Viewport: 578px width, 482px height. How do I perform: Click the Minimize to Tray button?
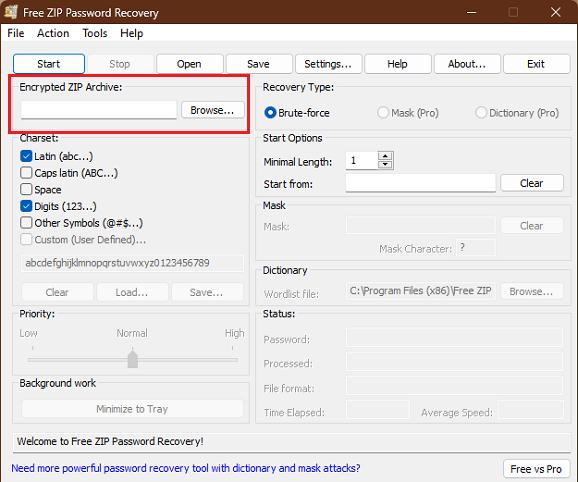pos(133,409)
